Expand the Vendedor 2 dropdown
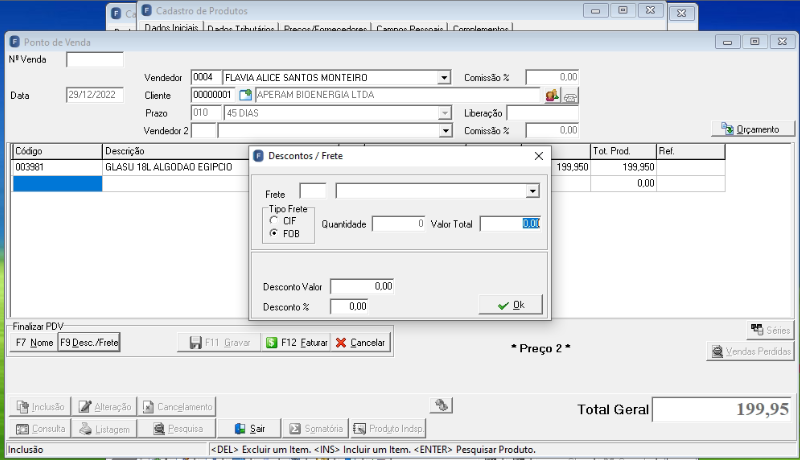 [x=445, y=131]
